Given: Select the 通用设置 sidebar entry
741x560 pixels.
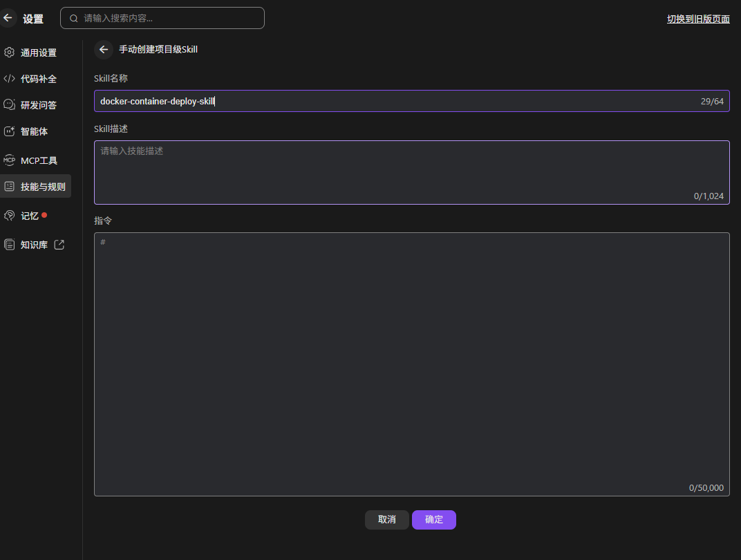Looking at the screenshot, I should 36,53.
